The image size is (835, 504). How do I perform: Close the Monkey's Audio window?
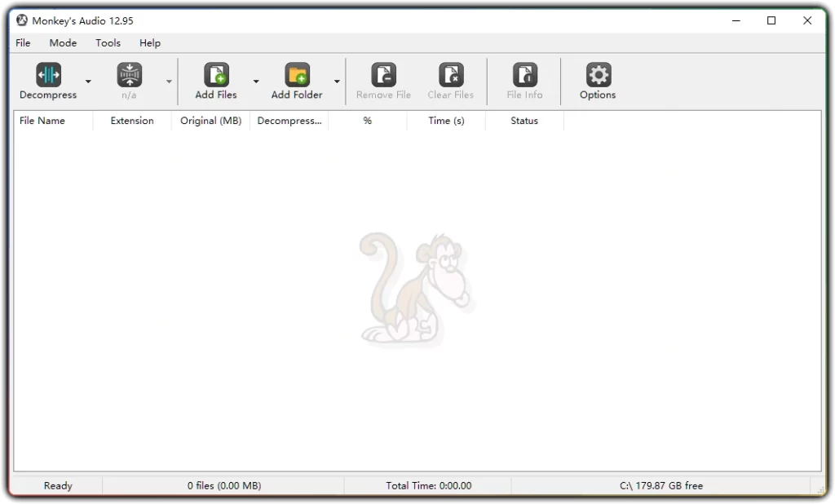point(807,20)
